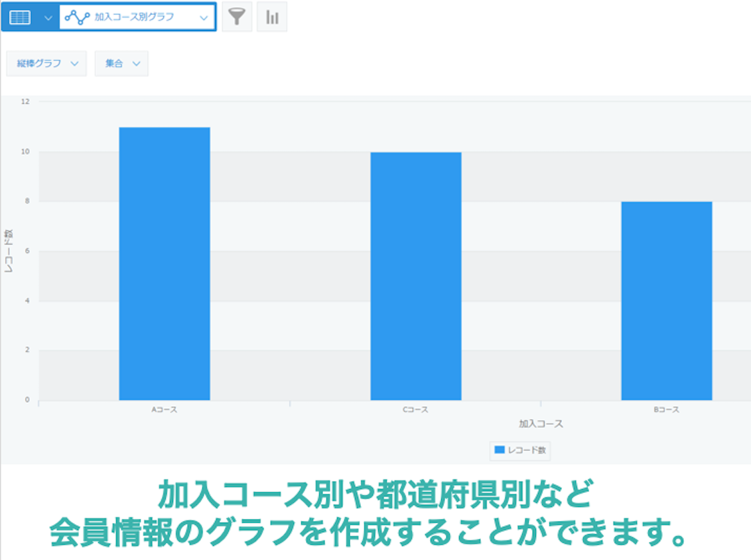The image size is (751, 560).
Task: Expand the 集合 display mode dropdown
Action: 121,64
